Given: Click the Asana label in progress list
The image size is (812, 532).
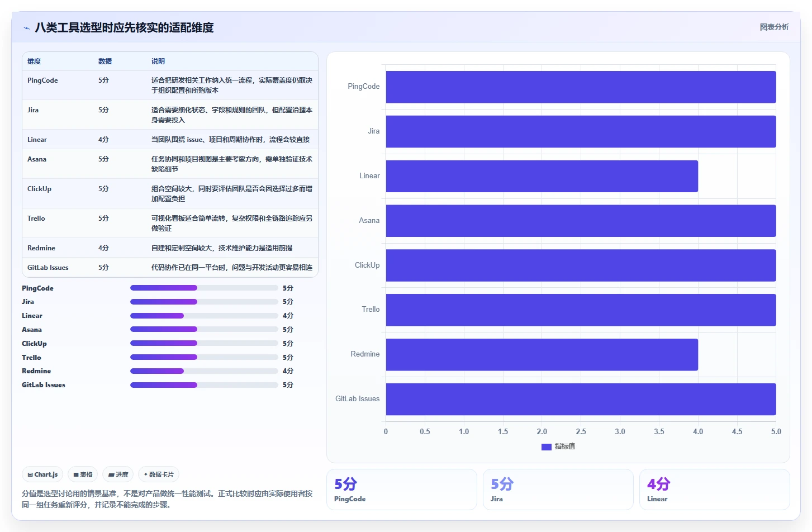Looking at the screenshot, I should click(x=32, y=330).
